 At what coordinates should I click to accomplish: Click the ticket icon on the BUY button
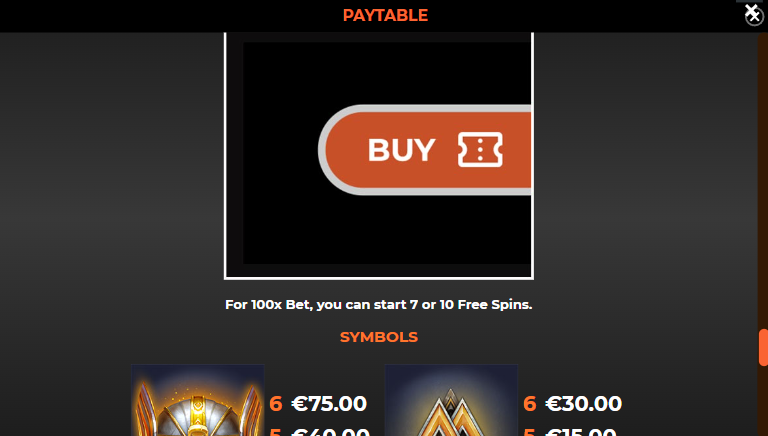coord(480,149)
